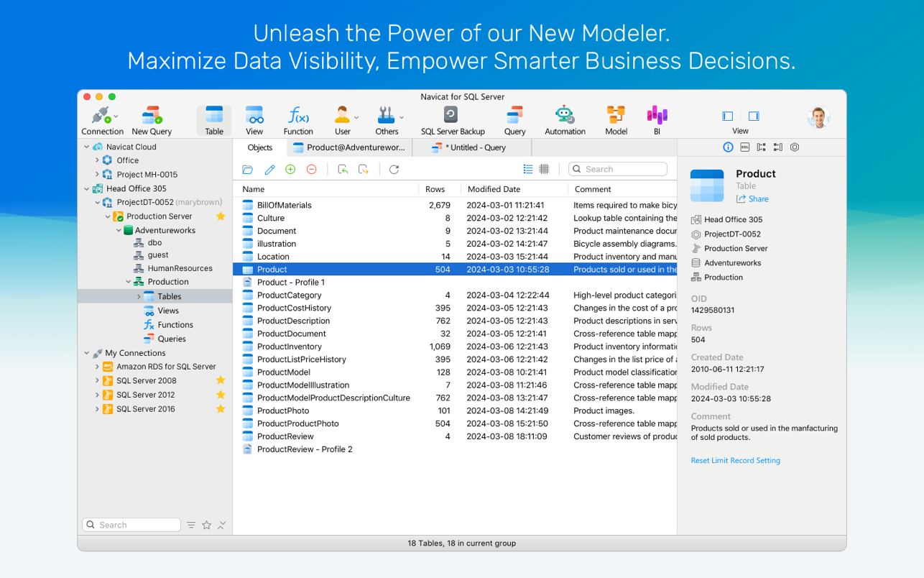The width and height of the screenshot is (924, 578).
Task: Click the Refresh icon in object toolbar
Action: (x=394, y=169)
